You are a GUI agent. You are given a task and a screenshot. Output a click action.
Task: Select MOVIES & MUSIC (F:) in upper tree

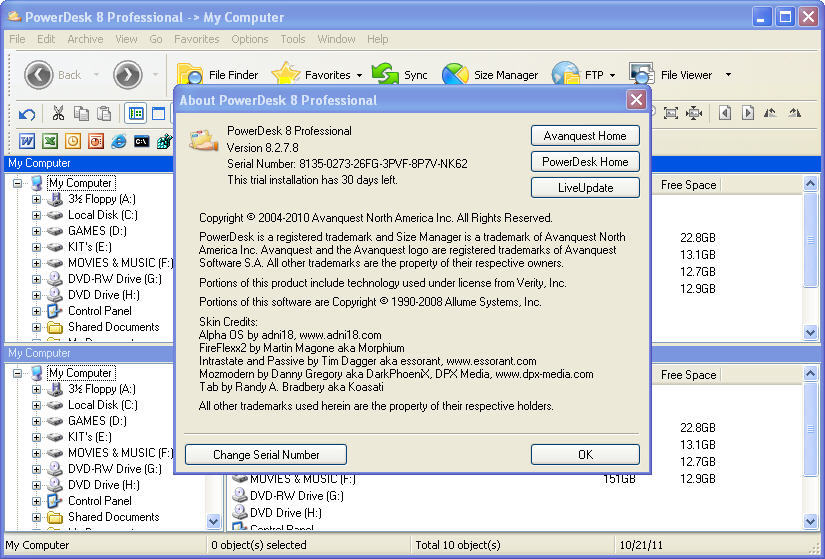(120, 263)
